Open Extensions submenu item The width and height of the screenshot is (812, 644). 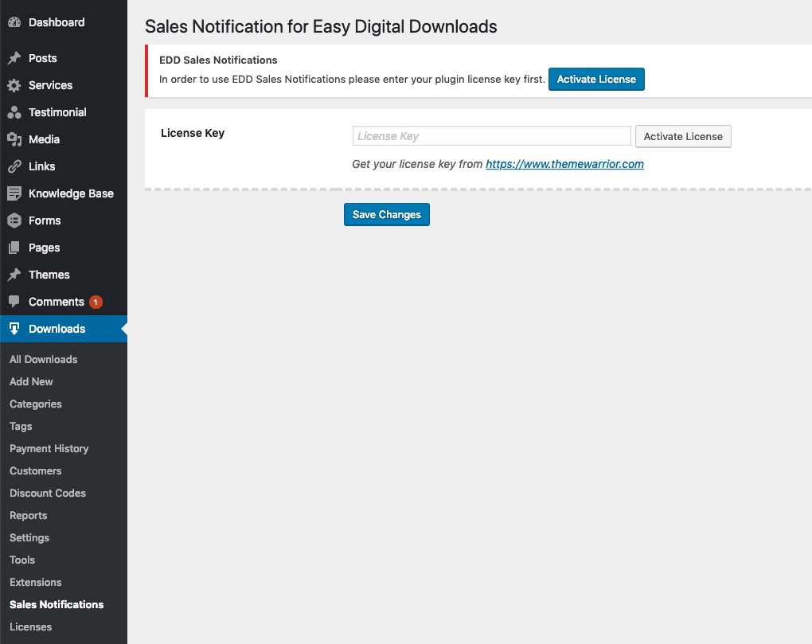pos(35,582)
